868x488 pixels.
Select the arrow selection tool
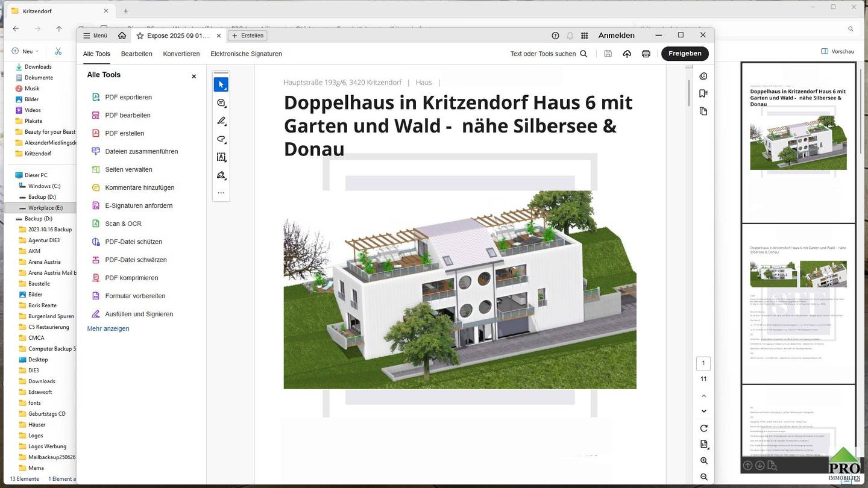[x=221, y=85]
